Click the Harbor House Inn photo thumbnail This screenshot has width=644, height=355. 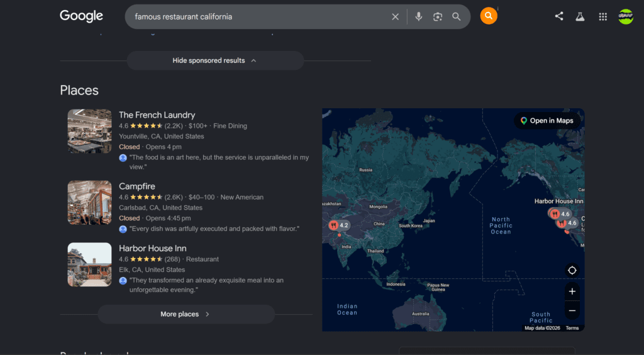pos(89,264)
